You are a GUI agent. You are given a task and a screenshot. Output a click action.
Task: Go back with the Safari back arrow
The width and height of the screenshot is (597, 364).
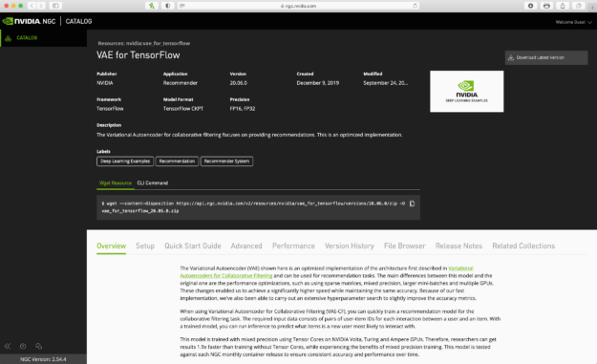(32, 6)
